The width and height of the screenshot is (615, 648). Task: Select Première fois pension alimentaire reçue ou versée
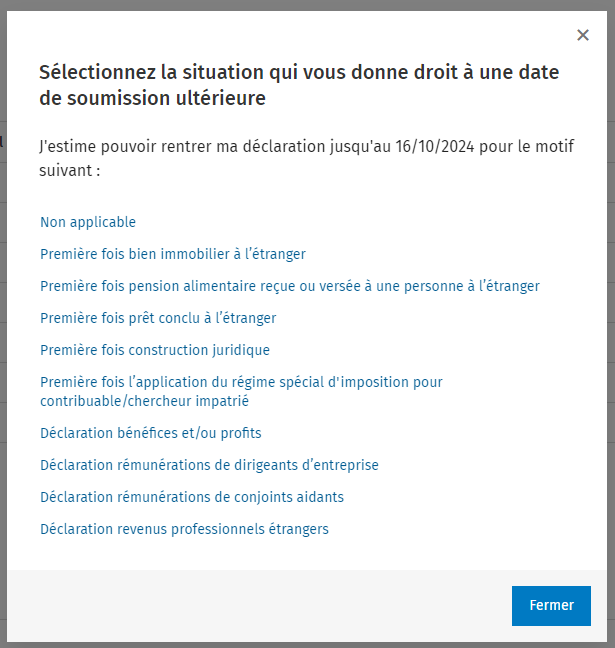click(290, 286)
